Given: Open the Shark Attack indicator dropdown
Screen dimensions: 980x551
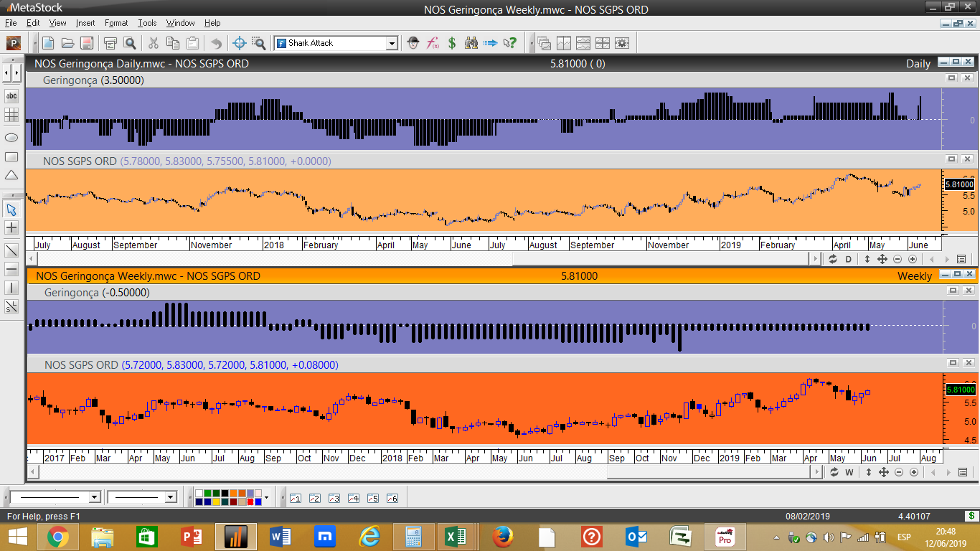Looking at the screenshot, I should [x=392, y=44].
